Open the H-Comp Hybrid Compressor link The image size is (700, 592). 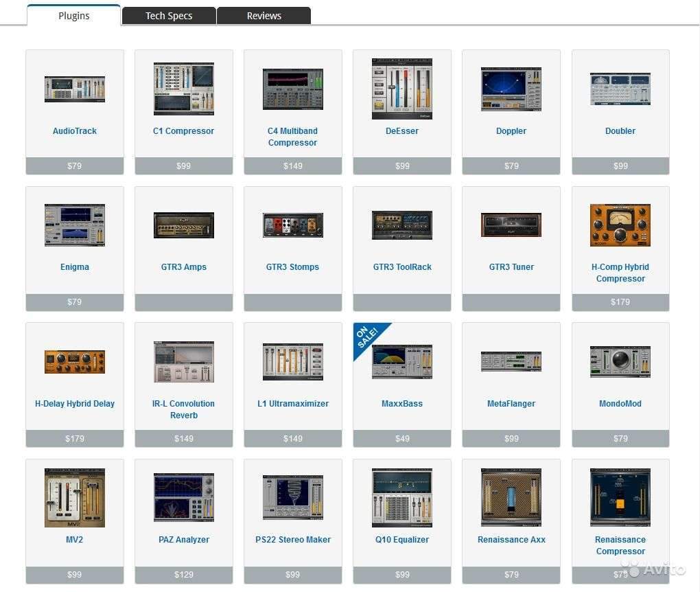point(620,273)
